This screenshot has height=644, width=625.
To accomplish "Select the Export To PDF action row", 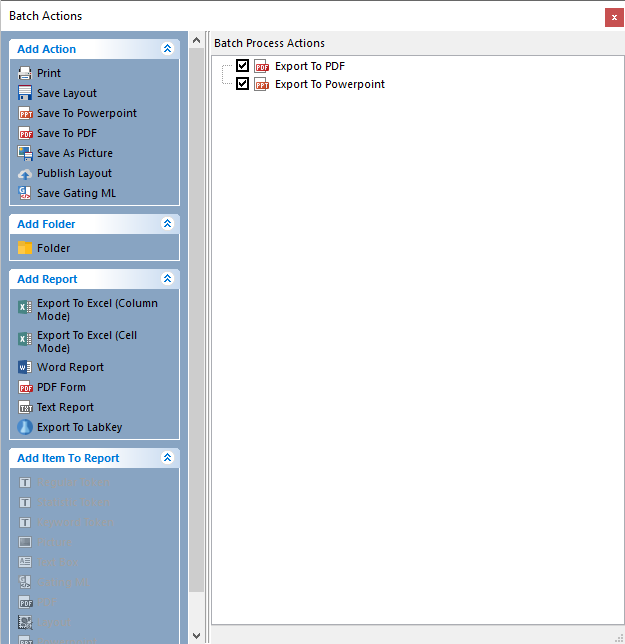I will [x=310, y=66].
